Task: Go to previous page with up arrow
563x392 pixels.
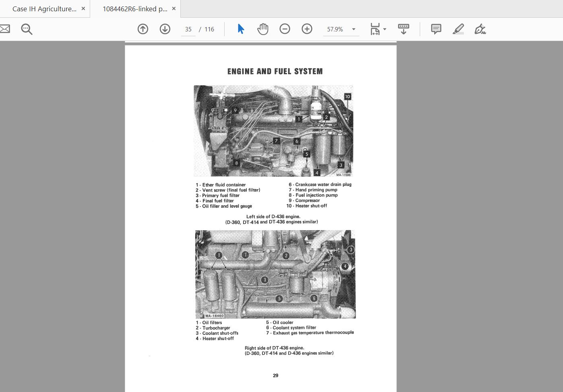Action: pos(143,29)
